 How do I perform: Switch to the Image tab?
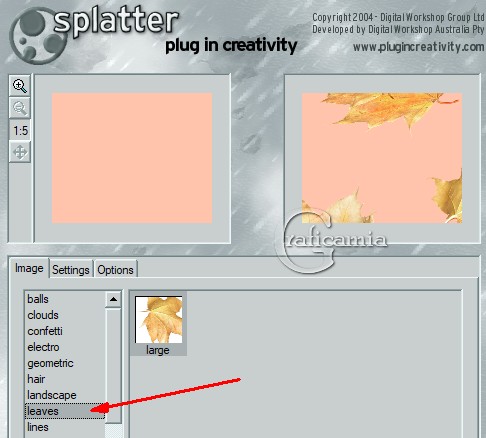29,268
